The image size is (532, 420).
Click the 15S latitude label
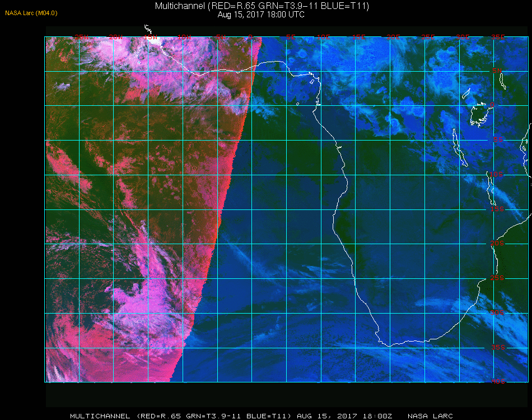[x=497, y=209]
